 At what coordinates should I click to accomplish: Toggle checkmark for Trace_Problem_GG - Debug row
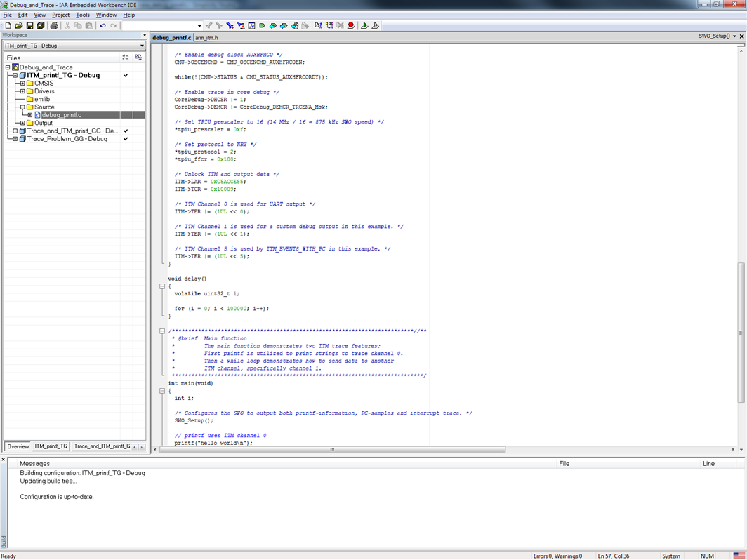(126, 139)
